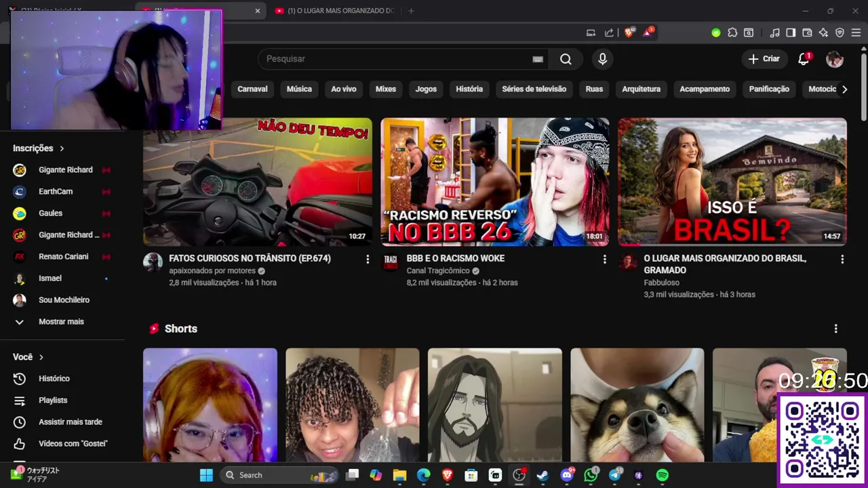The height and width of the screenshot is (488, 868).
Task: Select the Arquitetura category chip
Action: [641, 89]
